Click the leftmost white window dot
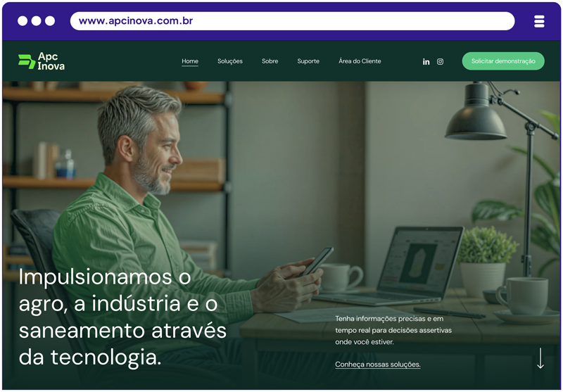The width and height of the screenshot is (563, 392). tap(23, 21)
